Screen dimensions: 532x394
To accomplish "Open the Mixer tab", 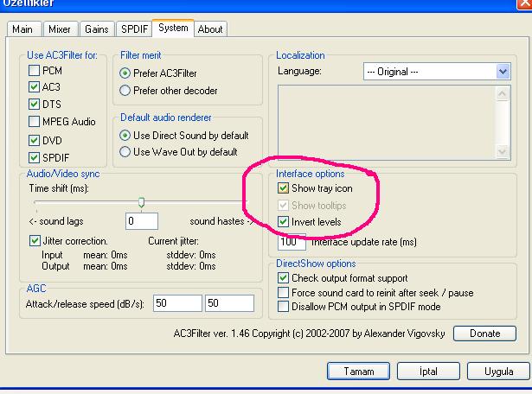I will coord(60,29).
